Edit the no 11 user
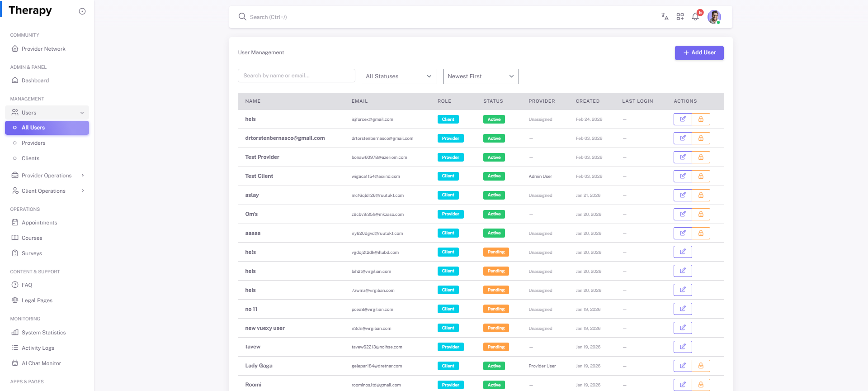Viewport: 868px width, 391px height. click(x=683, y=309)
